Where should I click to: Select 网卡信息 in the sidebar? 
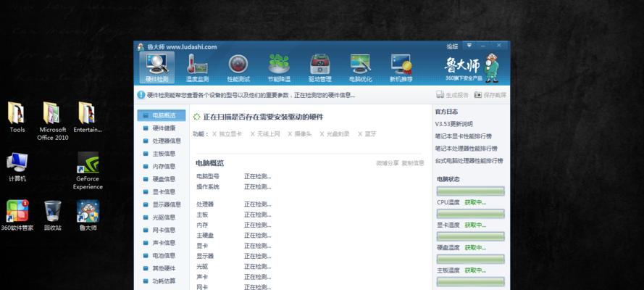point(161,230)
